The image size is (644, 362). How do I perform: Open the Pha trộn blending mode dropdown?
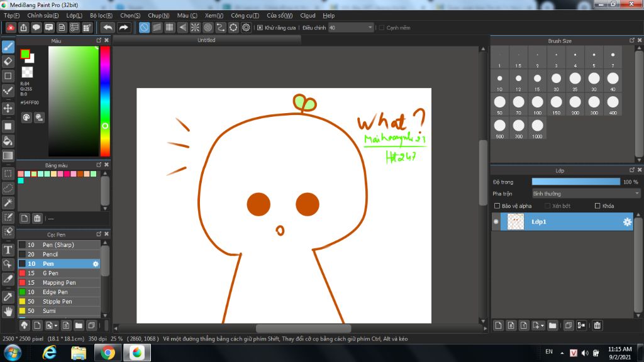(x=586, y=194)
